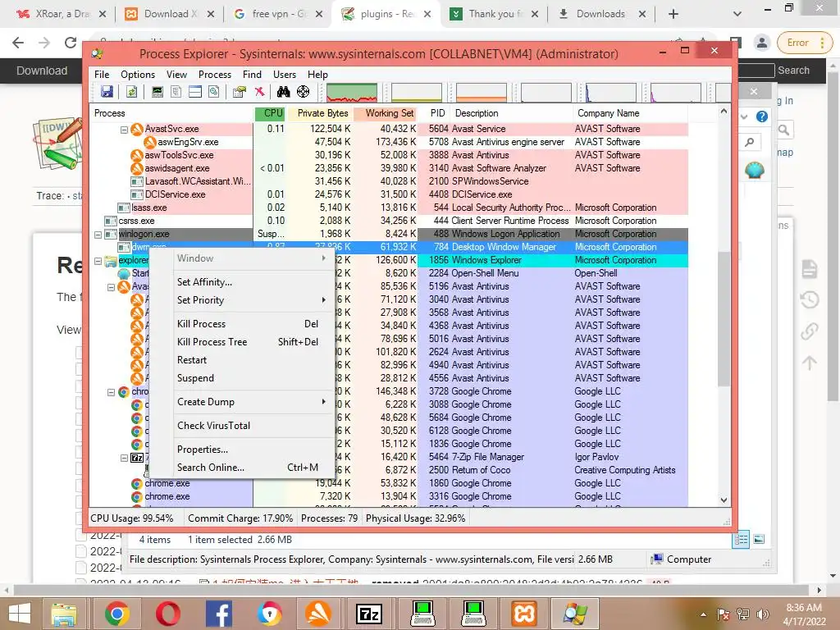Click the binoculars Find Handle icon
840x630 pixels.
tap(283, 92)
